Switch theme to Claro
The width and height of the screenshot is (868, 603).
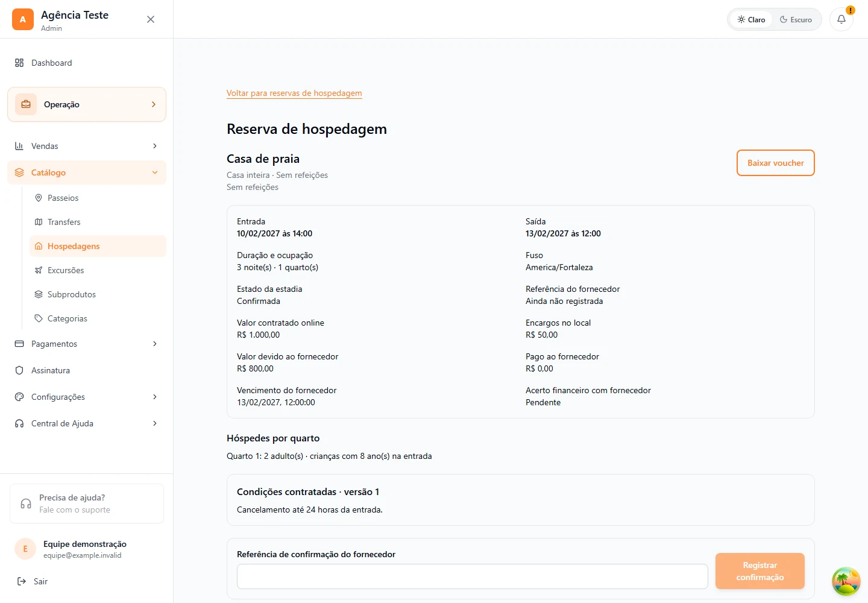[x=751, y=19]
